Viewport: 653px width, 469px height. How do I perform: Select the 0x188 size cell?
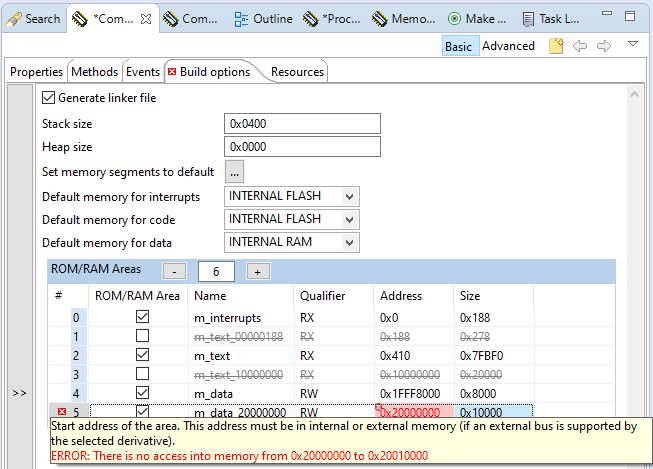[493, 318]
